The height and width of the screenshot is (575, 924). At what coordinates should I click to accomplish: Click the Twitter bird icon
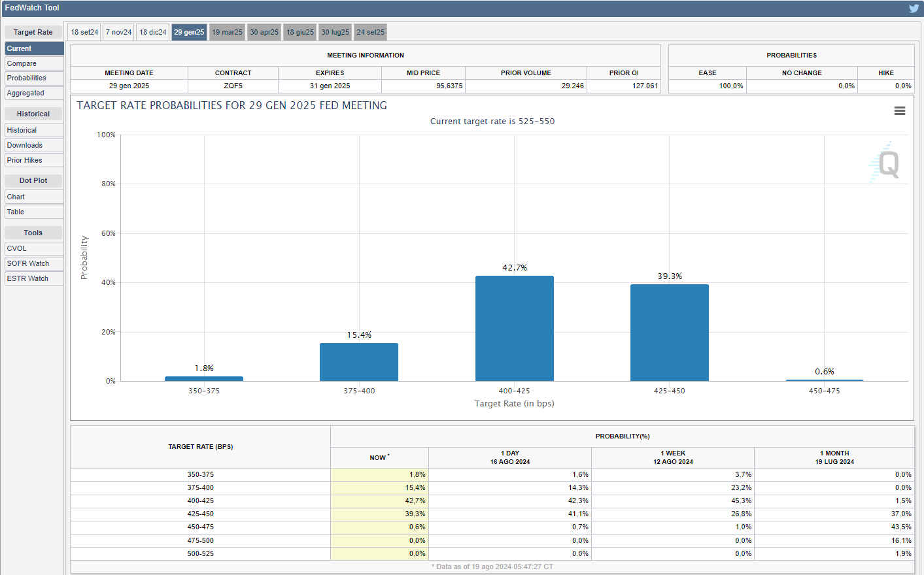(914, 8)
